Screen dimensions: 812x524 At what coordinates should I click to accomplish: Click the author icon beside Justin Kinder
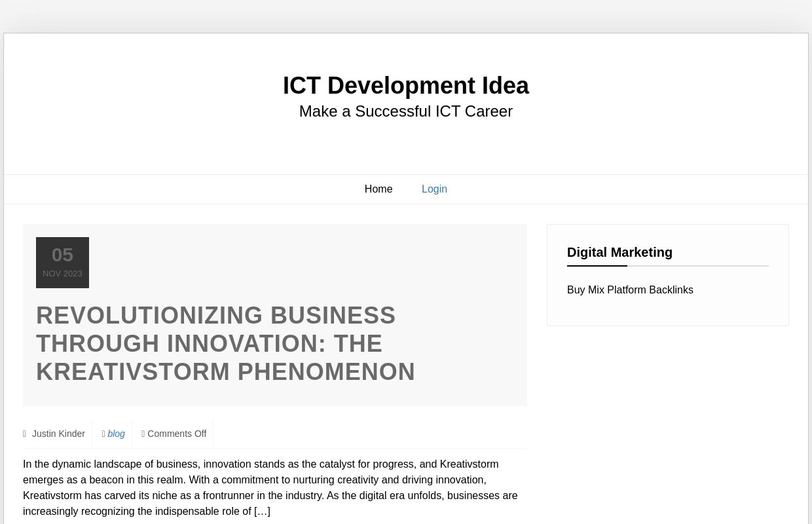25,434
